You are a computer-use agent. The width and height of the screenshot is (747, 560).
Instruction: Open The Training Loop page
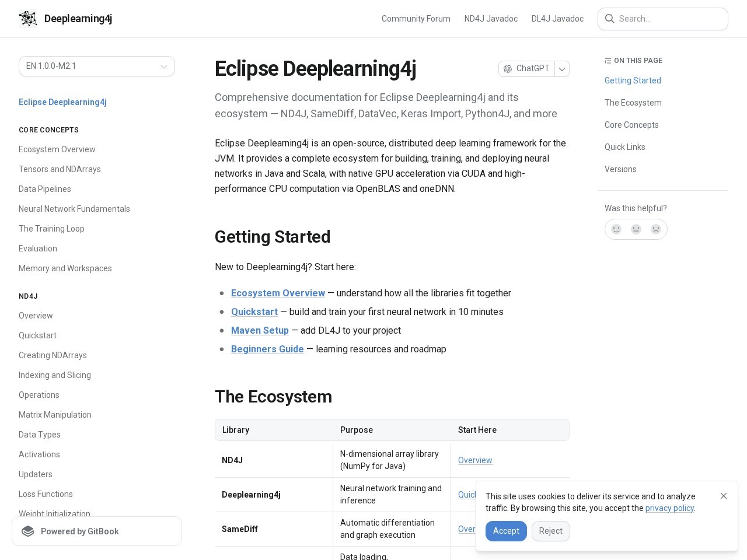(x=51, y=229)
